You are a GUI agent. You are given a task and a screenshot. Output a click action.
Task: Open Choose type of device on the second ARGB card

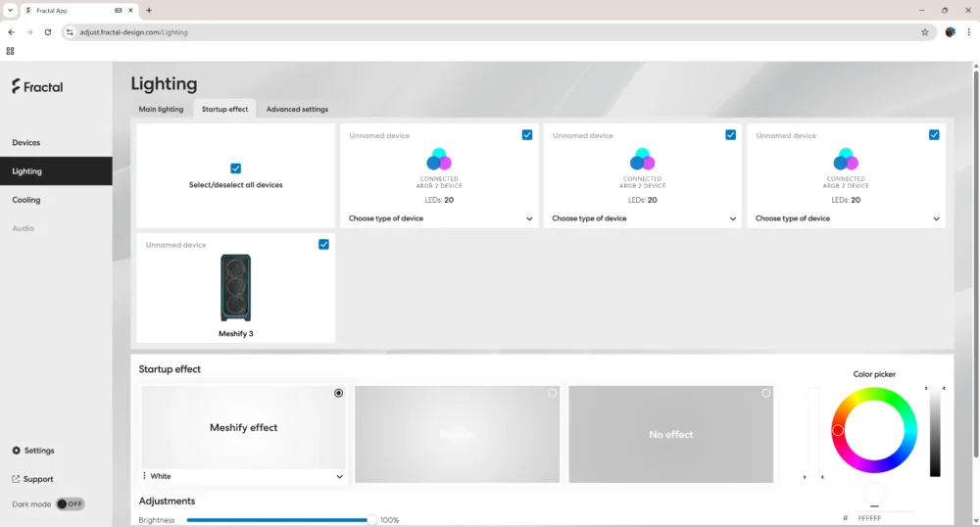click(644, 218)
